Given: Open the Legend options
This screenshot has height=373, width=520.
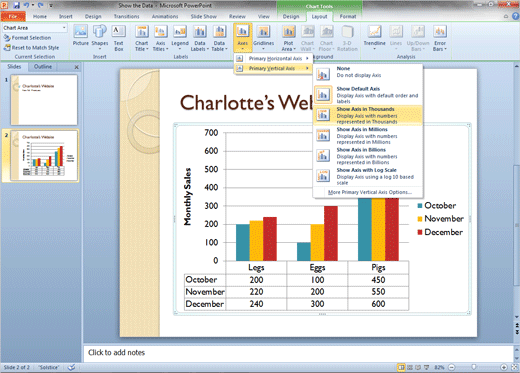Looking at the screenshot, I should (180, 38).
